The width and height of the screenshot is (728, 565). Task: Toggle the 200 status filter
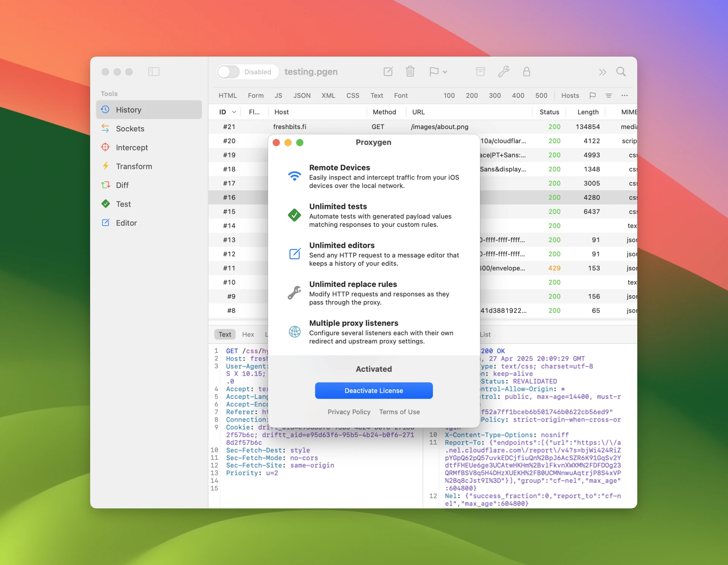click(472, 96)
